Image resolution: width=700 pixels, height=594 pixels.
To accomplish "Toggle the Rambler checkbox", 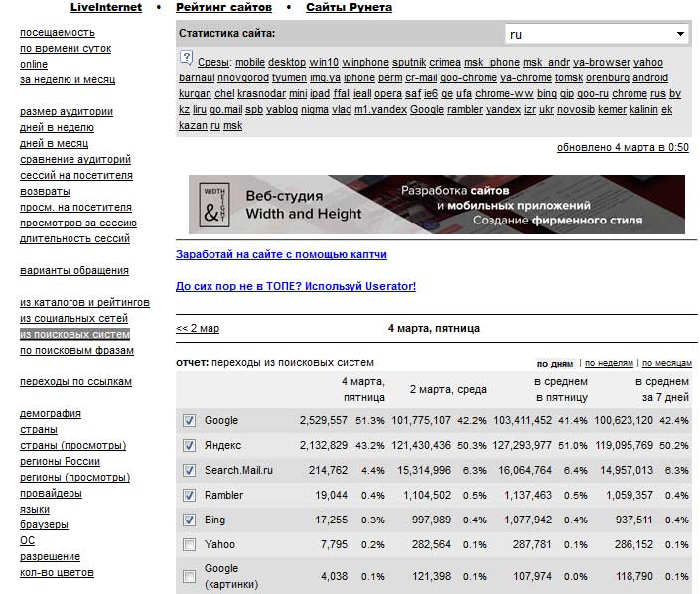I will click(x=189, y=495).
